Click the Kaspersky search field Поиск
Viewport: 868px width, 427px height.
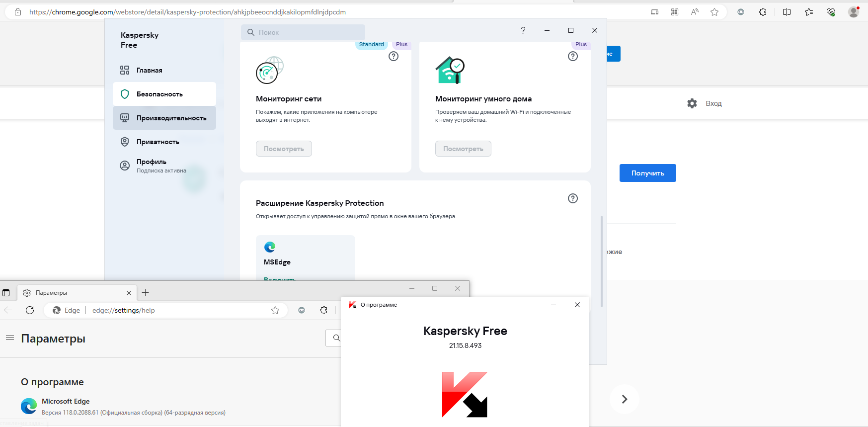(x=303, y=32)
